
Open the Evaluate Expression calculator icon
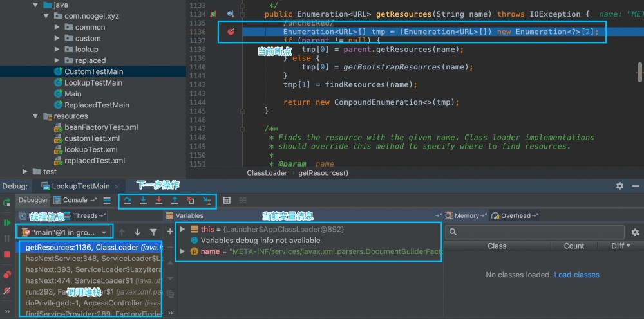[227, 201]
